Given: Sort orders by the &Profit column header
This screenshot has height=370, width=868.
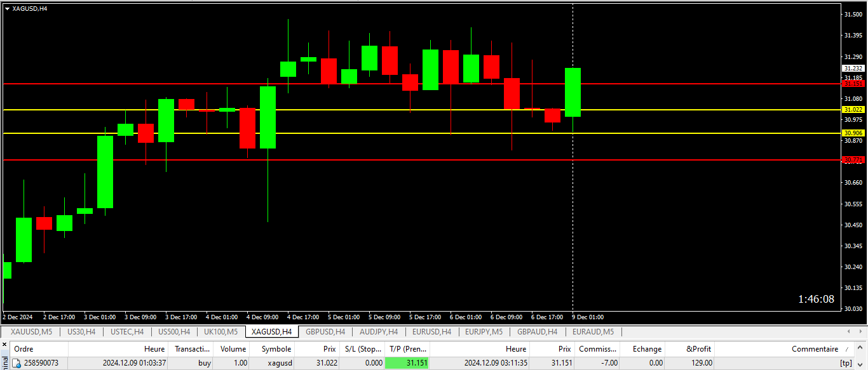Looking at the screenshot, I should [698, 348].
